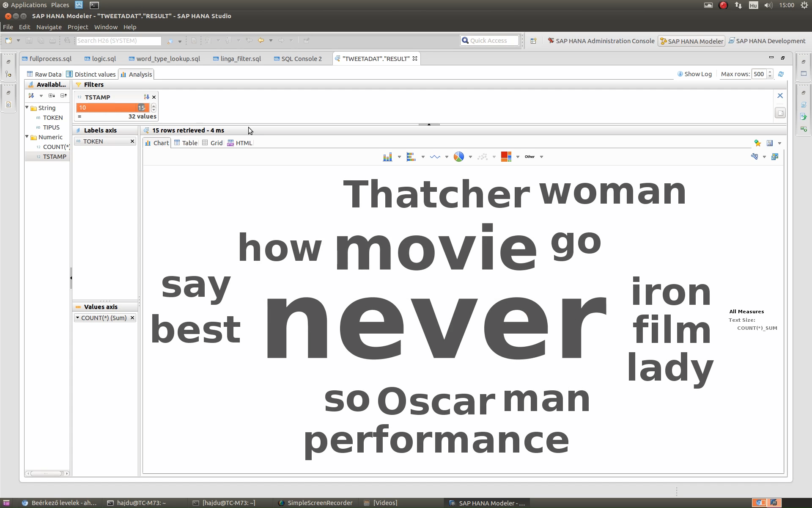Open chart settings wrench icon

point(754,157)
